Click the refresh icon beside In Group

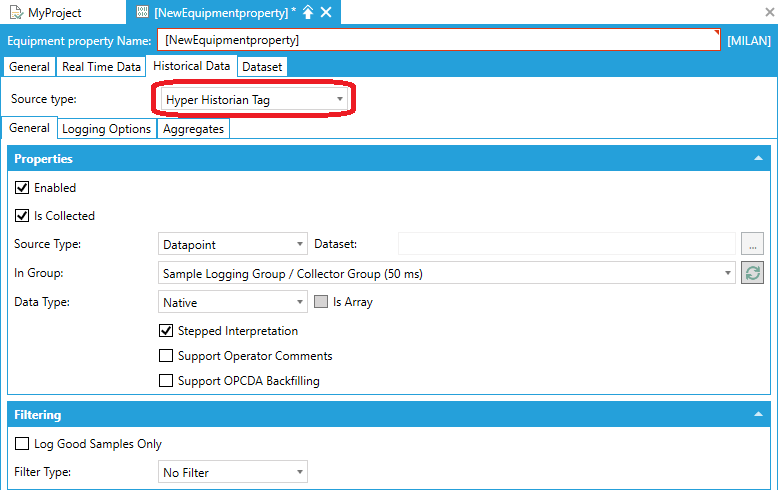pyautogui.click(x=752, y=273)
